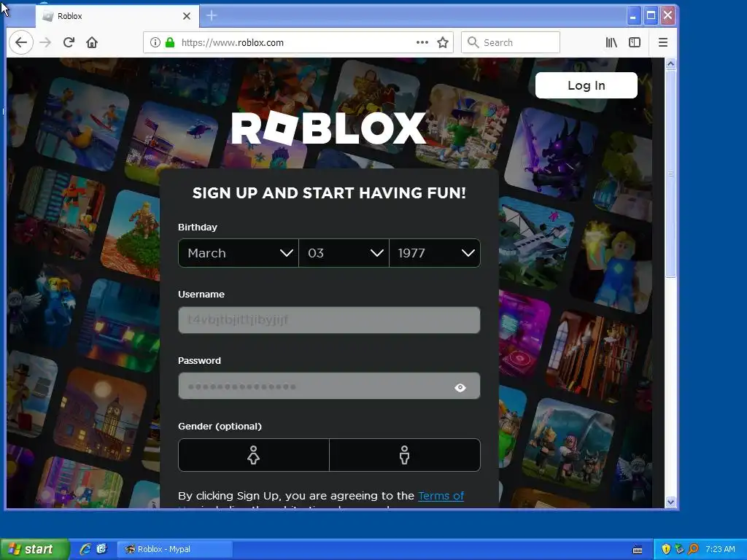Bookmark this page with the star
Screen dimensions: 747x560
pos(443,42)
